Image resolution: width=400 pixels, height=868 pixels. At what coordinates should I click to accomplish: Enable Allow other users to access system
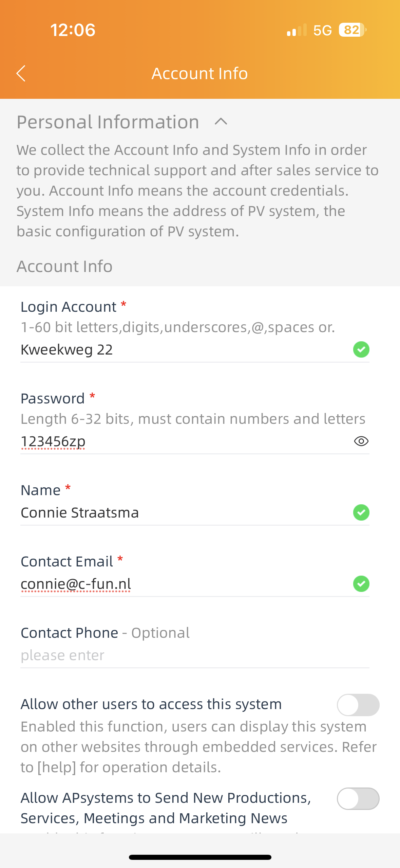(358, 705)
